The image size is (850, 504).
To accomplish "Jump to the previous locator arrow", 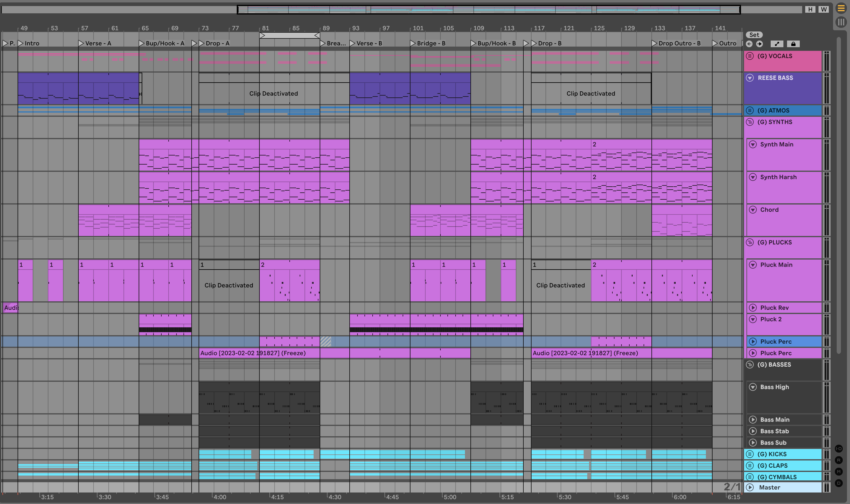I will [750, 44].
